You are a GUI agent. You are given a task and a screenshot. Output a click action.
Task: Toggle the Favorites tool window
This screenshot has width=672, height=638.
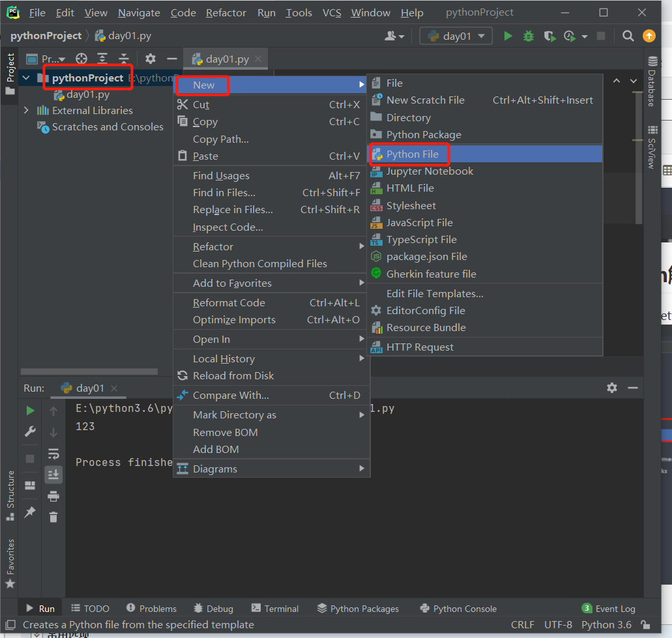click(10, 564)
